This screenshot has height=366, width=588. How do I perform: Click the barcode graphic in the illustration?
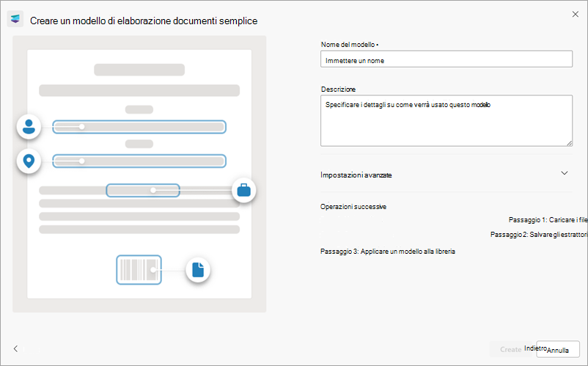pyautogui.click(x=139, y=270)
